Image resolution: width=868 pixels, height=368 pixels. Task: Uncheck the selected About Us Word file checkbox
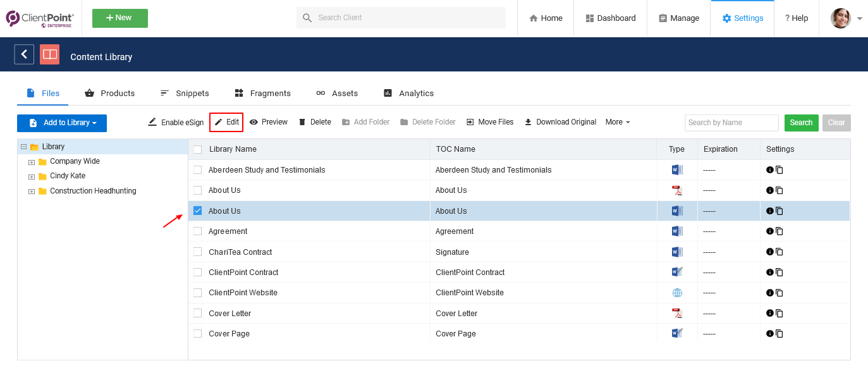point(198,211)
